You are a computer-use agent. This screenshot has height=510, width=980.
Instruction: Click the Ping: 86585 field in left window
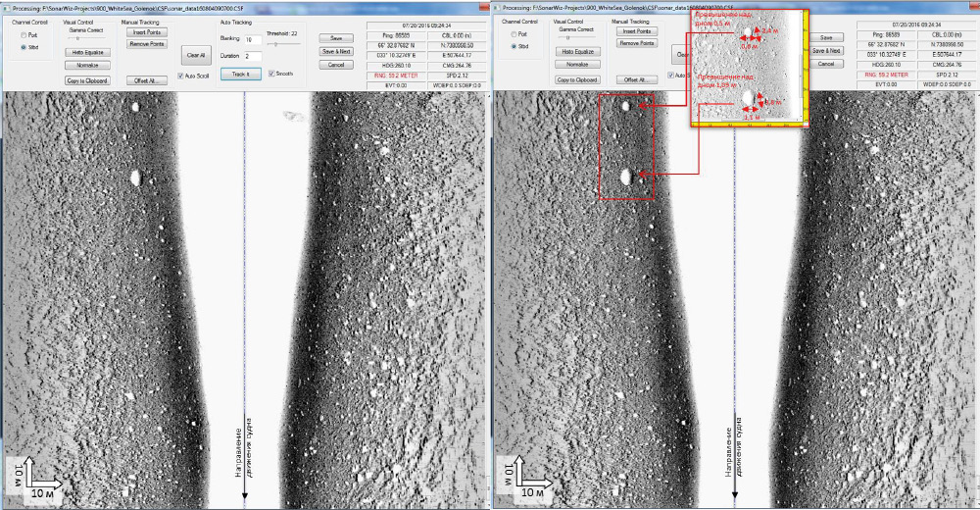point(396,35)
